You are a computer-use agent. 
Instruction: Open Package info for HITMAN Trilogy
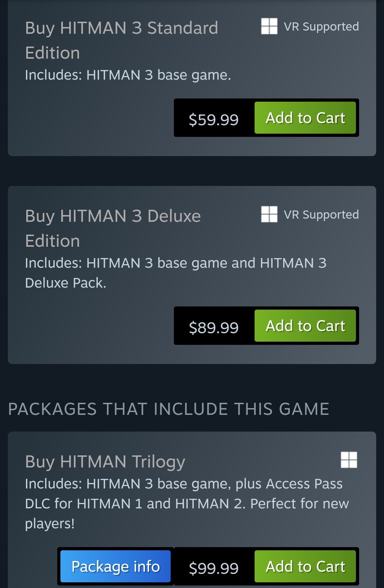coord(116,566)
